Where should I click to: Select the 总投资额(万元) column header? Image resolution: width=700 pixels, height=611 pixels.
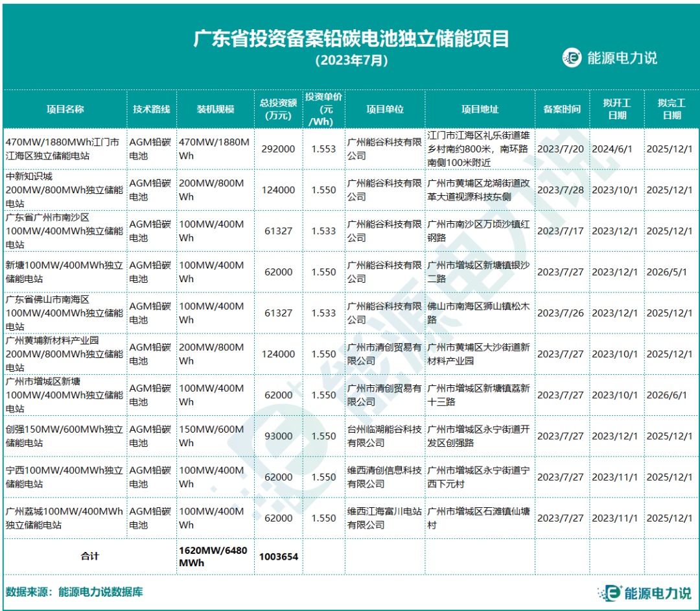(x=279, y=110)
